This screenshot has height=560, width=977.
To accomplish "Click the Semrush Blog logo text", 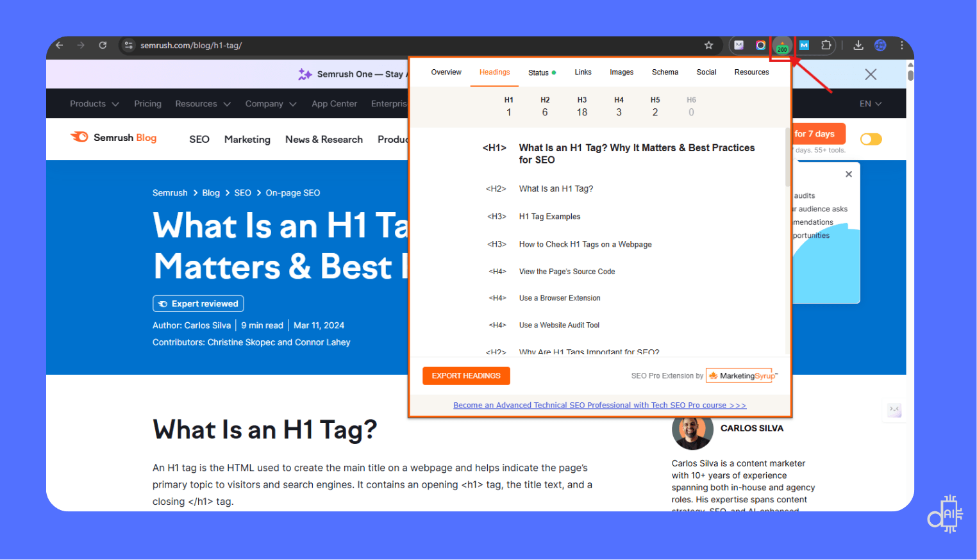I will click(x=125, y=138).
